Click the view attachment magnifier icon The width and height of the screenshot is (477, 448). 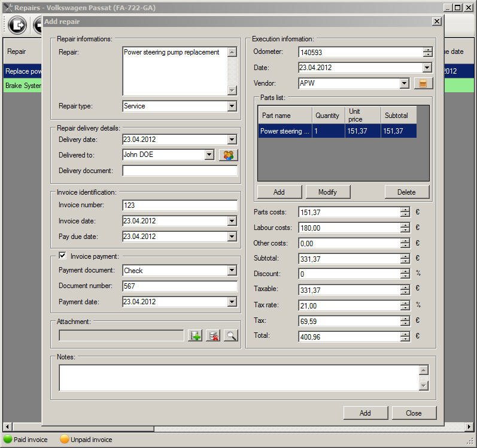(230, 336)
